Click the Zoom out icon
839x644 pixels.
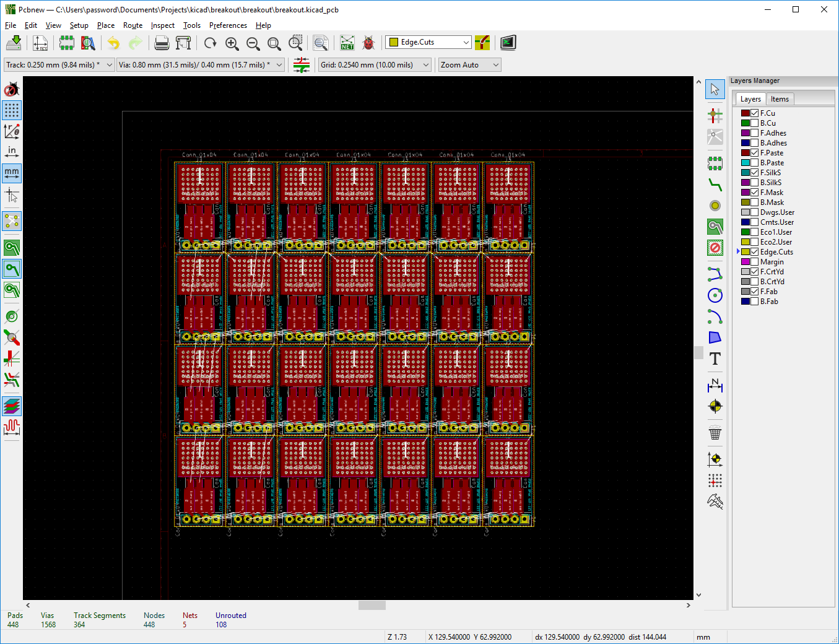coord(253,43)
